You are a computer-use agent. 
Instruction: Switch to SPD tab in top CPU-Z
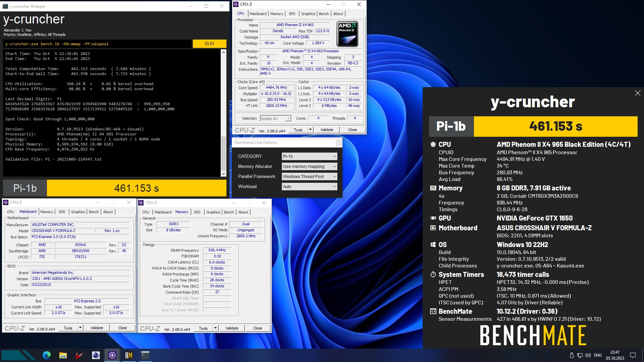[x=292, y=14]
